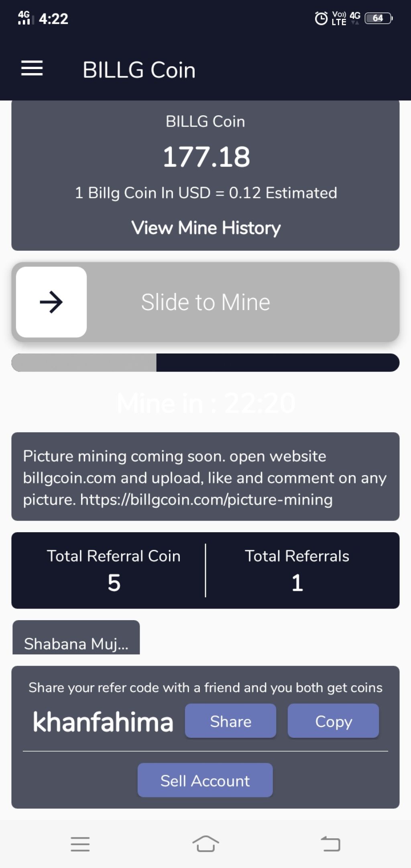Tap the 4G signal strength icon
411x868 pixels.
[x=24, y=18]
